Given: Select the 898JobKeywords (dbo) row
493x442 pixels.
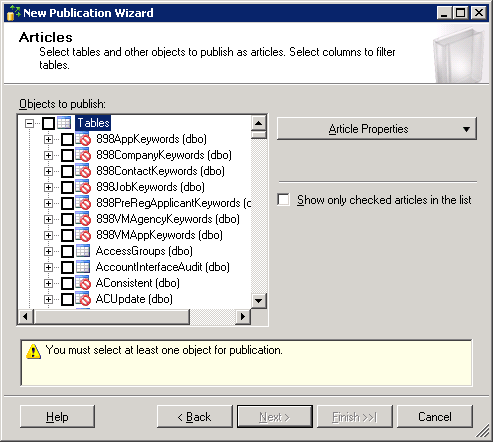Looking at the screenshot, I should pos(150,187).
